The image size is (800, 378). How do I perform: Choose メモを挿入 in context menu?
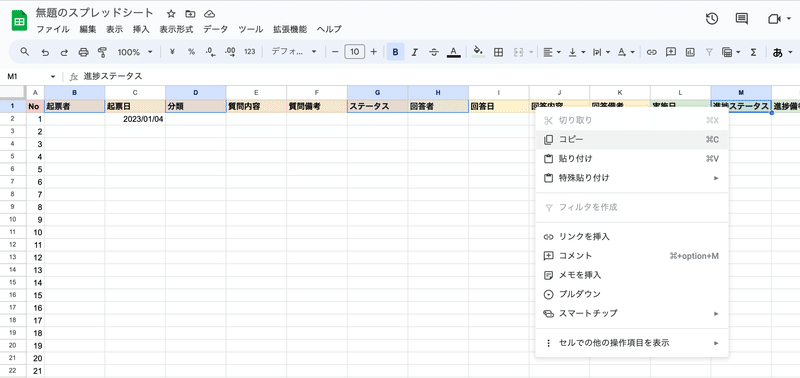[x=632, y=275]
